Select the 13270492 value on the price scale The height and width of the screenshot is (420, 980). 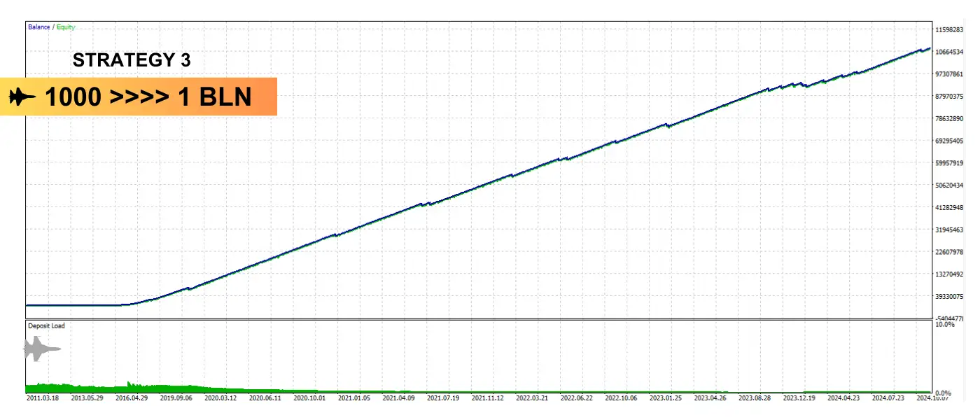[x=950, y=274]
